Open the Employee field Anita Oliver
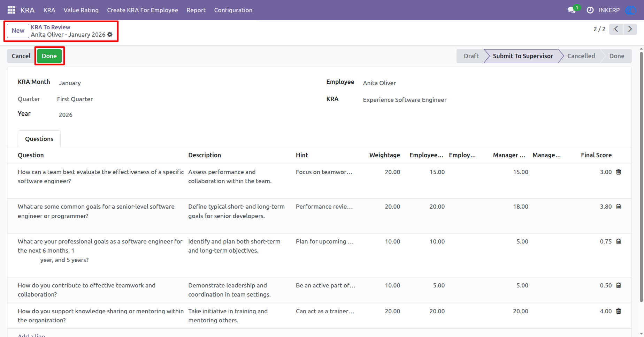Viewport: 644px width, 337px height. pos(379,83)
